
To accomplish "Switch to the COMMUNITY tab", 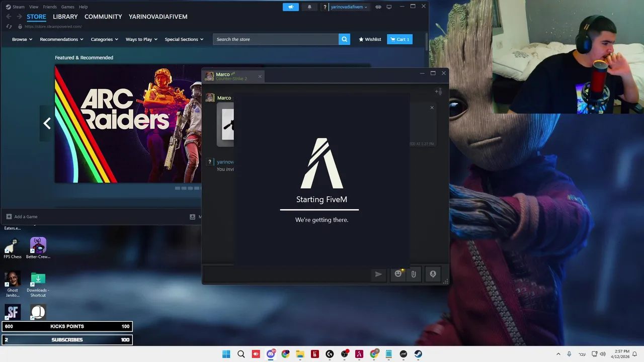I will click(103, 17).
